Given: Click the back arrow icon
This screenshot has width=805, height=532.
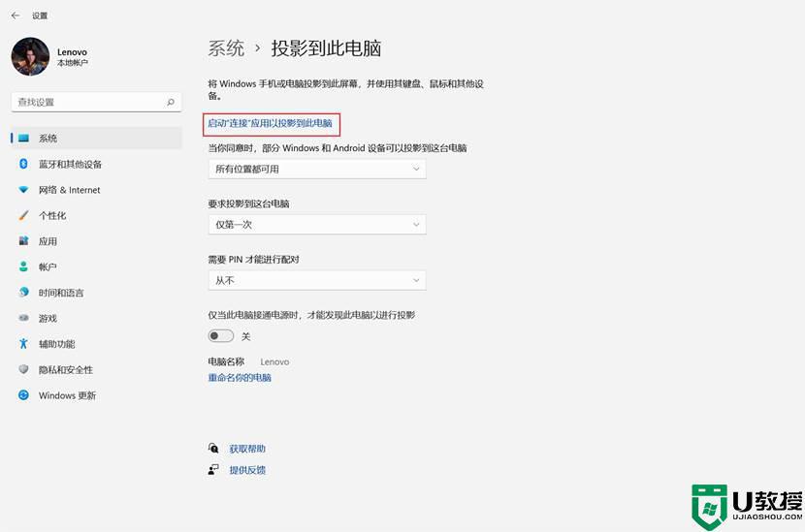Looking at the screenshot, I should (16, 16).
